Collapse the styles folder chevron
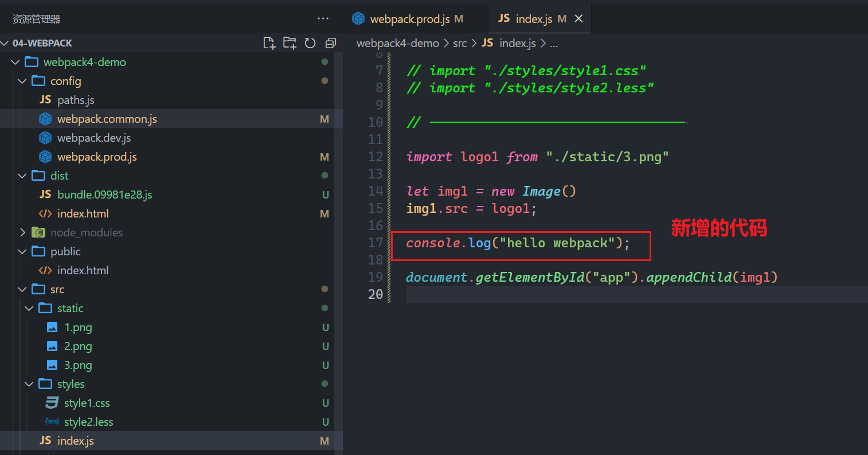868x455 pixels. [29, 384]
